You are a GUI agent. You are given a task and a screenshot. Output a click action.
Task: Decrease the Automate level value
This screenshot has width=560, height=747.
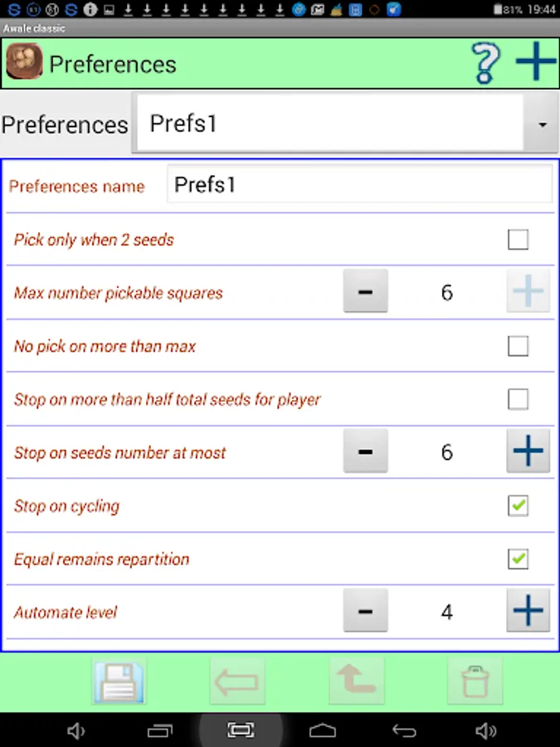pos(365,613)
